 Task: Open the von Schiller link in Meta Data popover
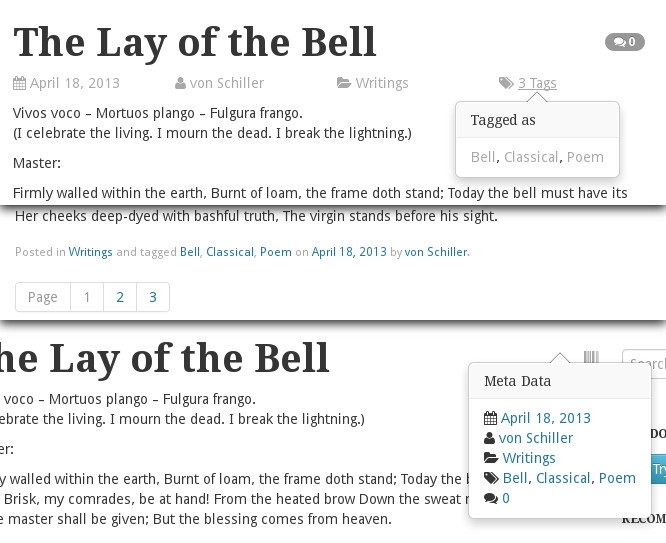[536, 438]
